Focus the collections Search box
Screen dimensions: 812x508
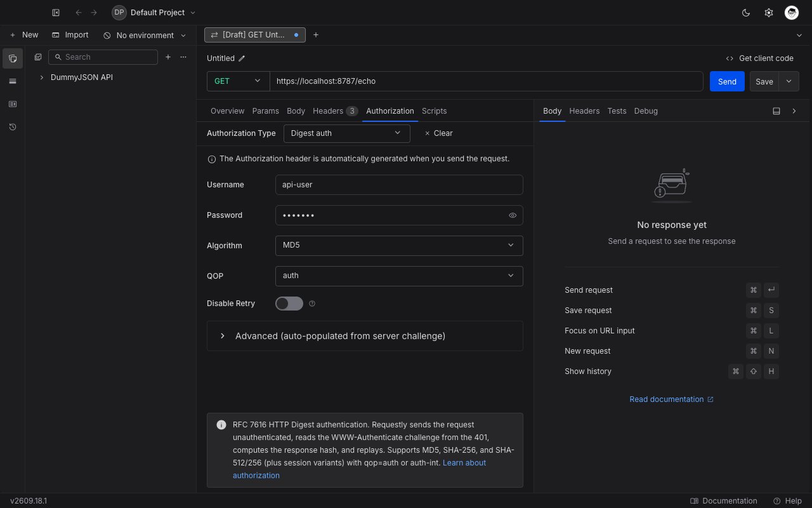103,57
